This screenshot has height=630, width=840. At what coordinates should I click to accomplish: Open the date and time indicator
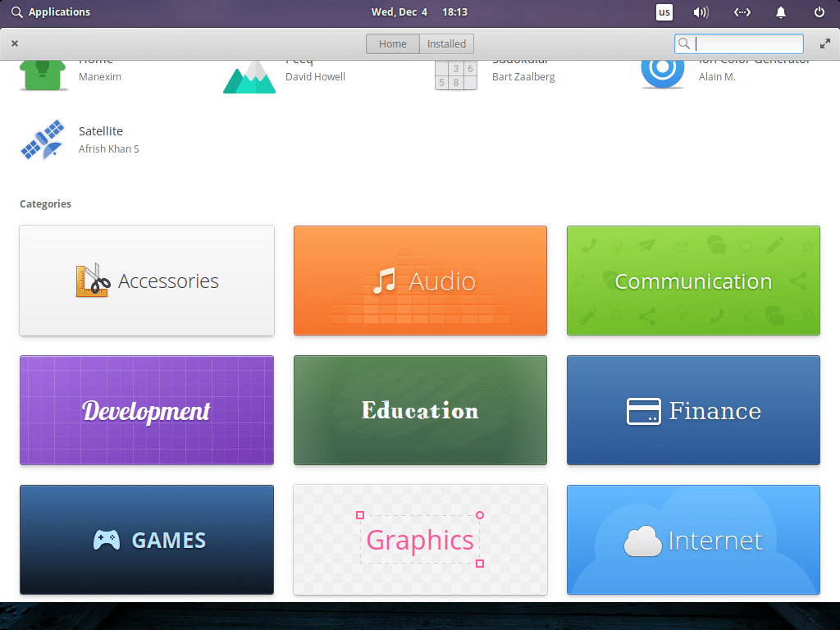coord(419,11)
